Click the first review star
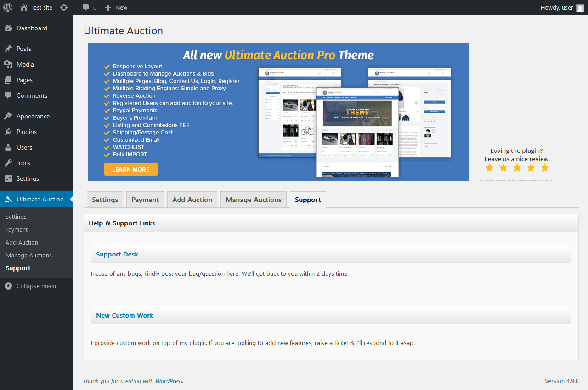The image size is (588, 390). click(490, 167)
